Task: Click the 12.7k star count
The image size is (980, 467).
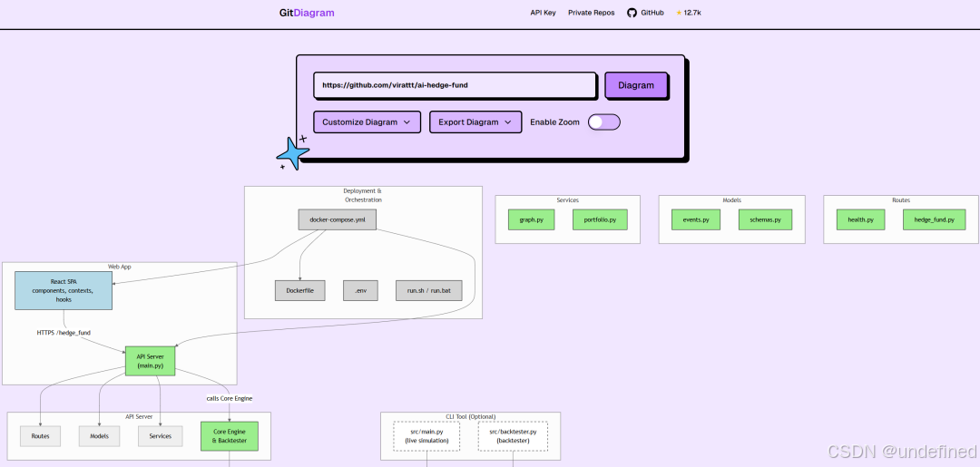Action: click(x=691, y=13)
